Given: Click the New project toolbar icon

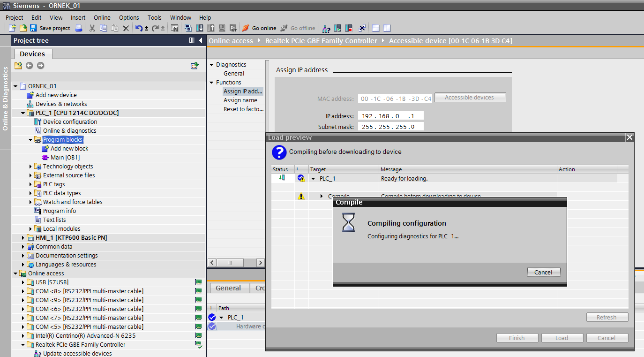Looking at the screenshot, I should 13,28.
